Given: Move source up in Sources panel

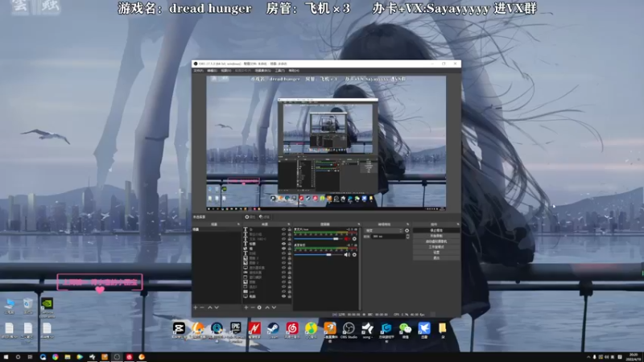Looking at the screenshot, I should 267,307.
